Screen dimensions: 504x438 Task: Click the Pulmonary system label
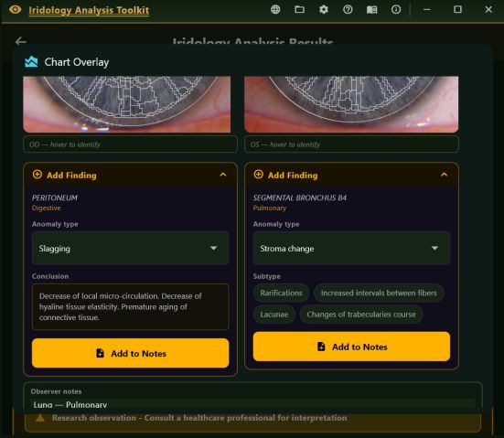point(269,208)
